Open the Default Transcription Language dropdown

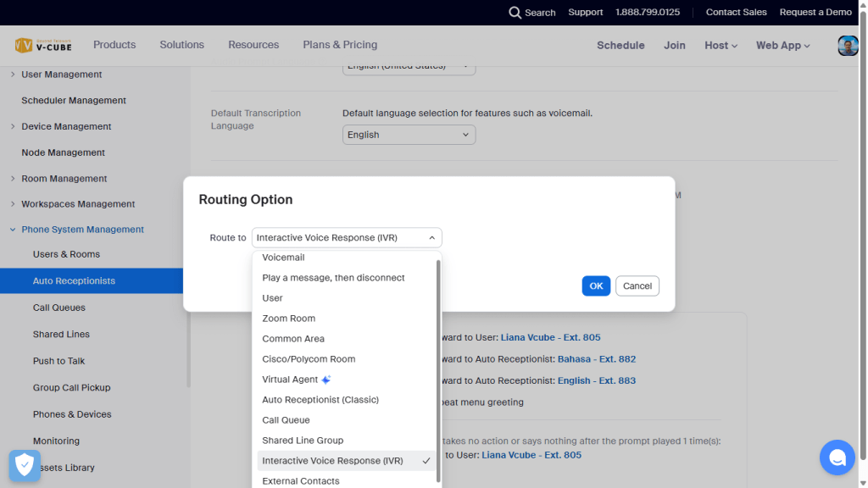pos(409,135)
